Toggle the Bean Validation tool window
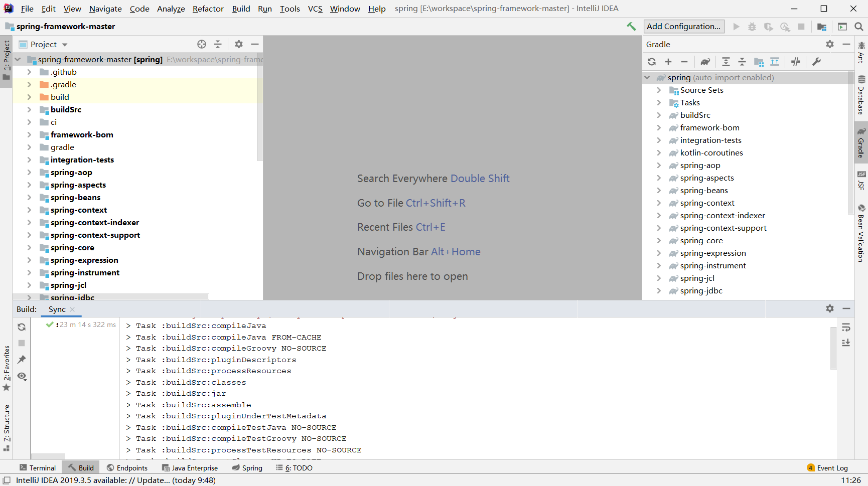Image resolution: width=868 pixels, height=486 pixels. [x=861, y=233]
